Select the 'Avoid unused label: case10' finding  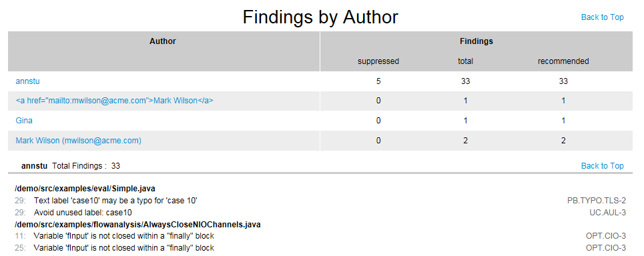83,213
